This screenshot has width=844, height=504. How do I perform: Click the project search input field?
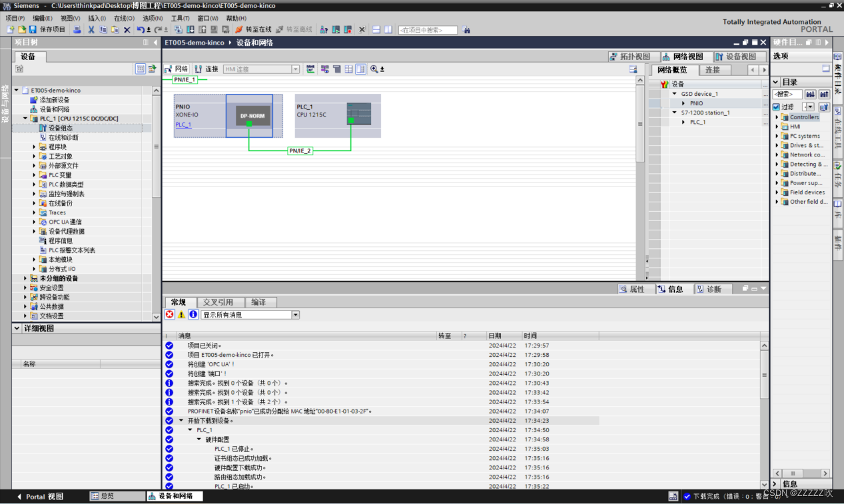(x=428, y=30)
